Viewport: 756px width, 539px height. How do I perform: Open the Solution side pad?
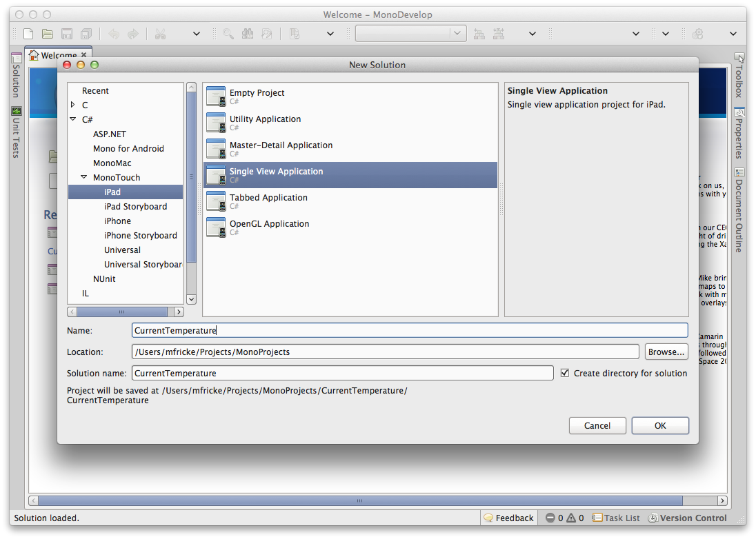(16, 75)
